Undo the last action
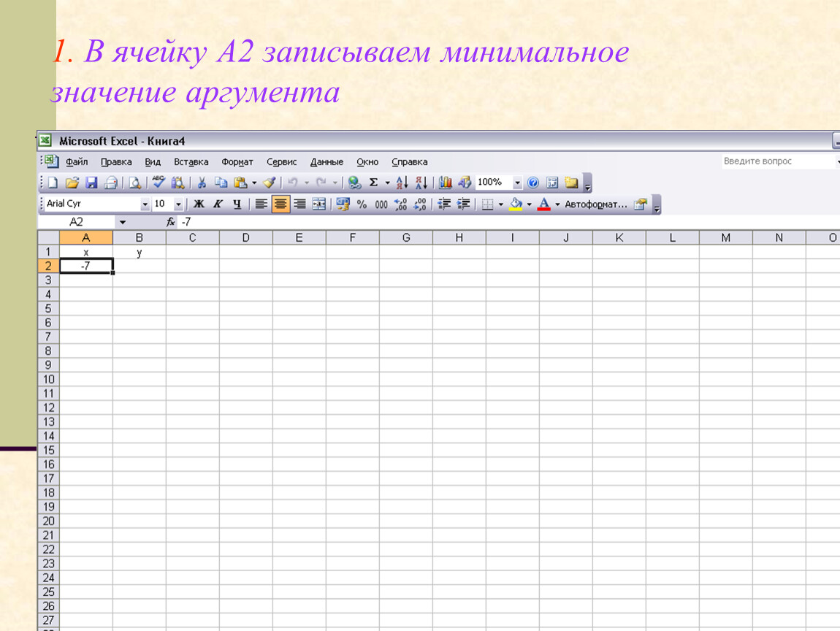 tap(292, 183)
